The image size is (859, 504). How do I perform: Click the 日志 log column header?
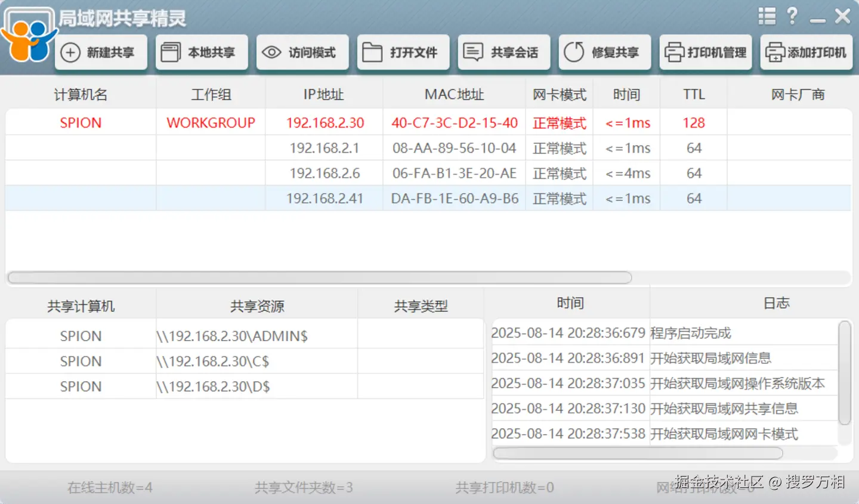click(776, 303)
